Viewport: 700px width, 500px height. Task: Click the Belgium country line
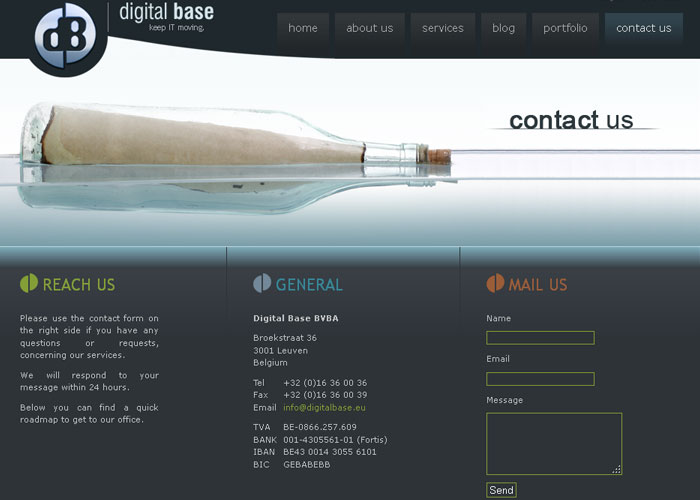click(270, 362)
